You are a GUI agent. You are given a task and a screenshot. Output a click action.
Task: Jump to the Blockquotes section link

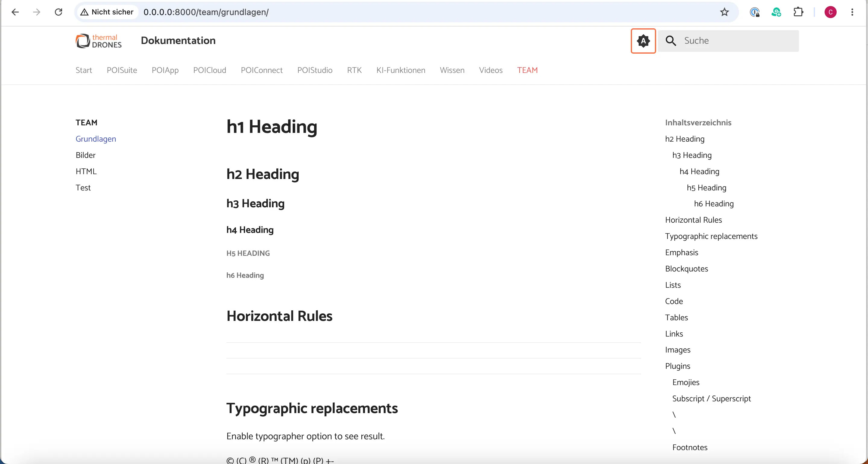click(x=686, y=268)
